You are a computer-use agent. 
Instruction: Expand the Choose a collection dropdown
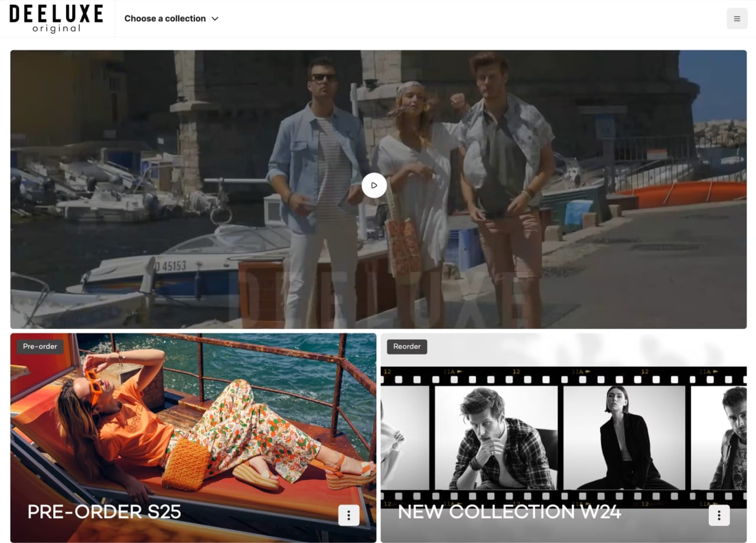[171, 18]
